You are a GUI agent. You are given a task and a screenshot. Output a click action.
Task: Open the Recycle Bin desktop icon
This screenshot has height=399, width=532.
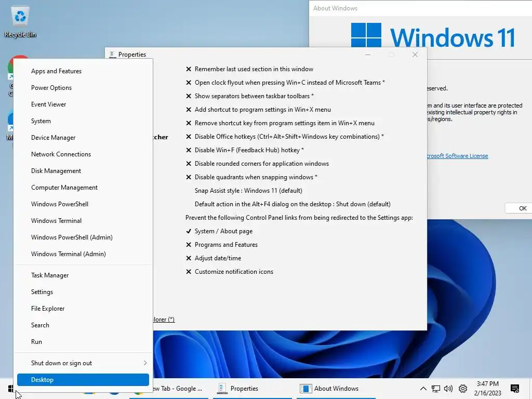tap(20, 22)
